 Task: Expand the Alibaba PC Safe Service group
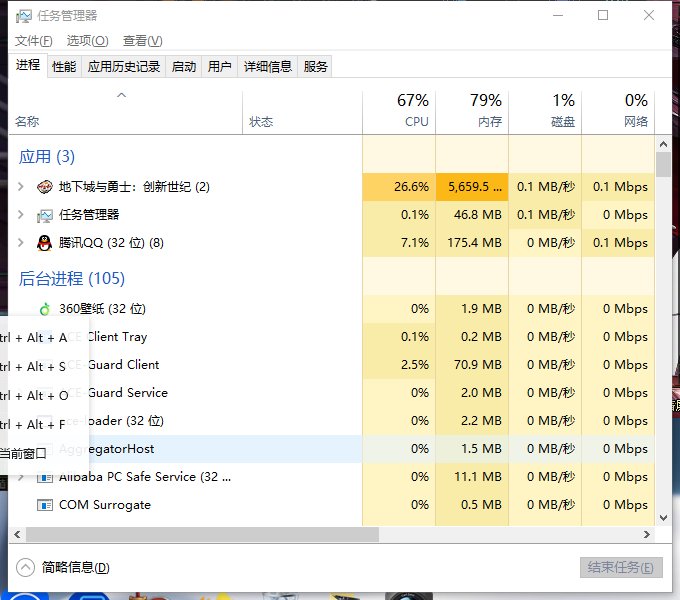pos(21,477)
